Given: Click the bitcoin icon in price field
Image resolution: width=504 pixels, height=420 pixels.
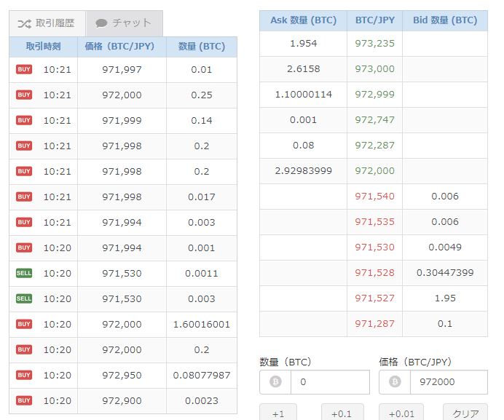Looking at the screenshot, I should [395, 381].
